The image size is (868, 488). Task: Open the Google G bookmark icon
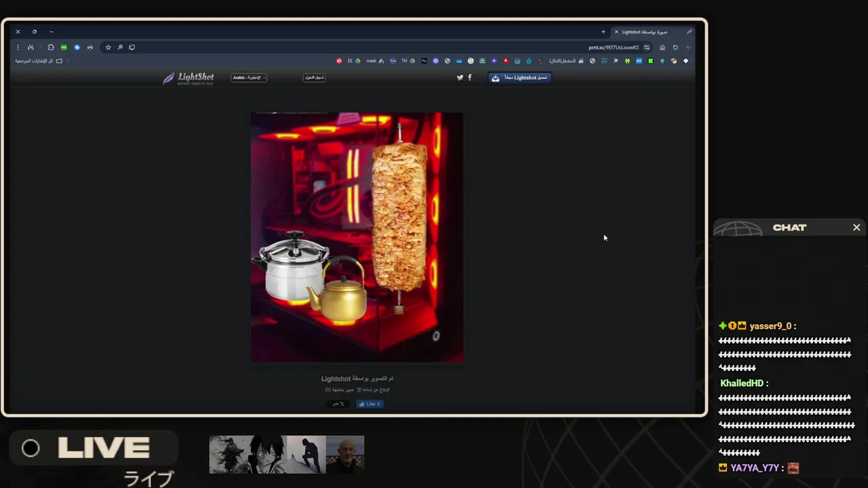tap(471, 61)
